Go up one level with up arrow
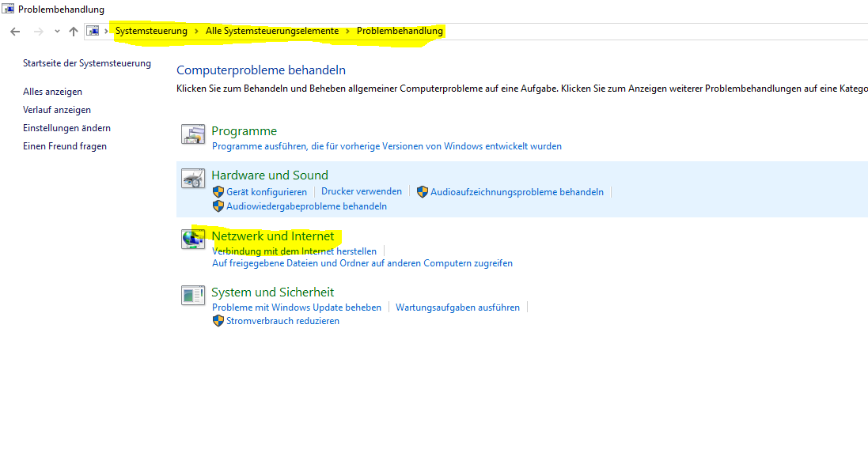Image resolution: width=868 pixels, height=464 pixels. click(x=73, y=32)
